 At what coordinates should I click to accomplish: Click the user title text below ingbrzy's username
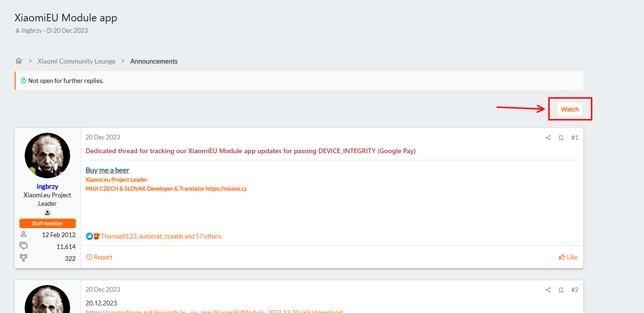pos(47,199)
